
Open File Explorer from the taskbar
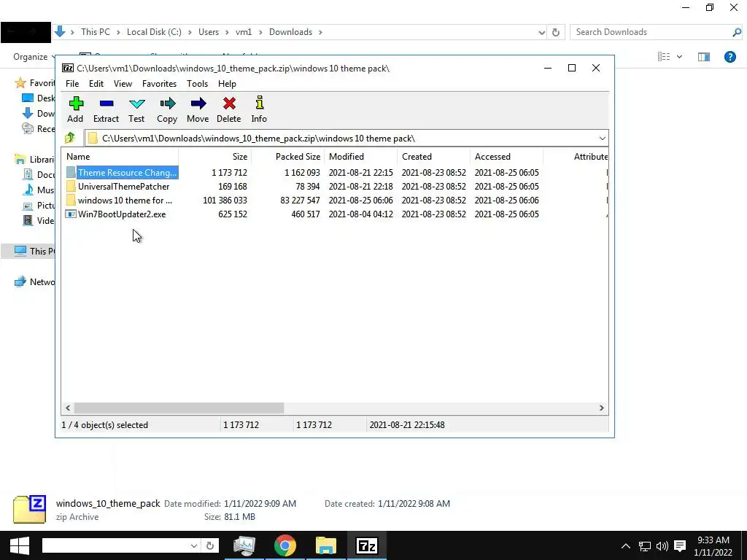point(326,545)
